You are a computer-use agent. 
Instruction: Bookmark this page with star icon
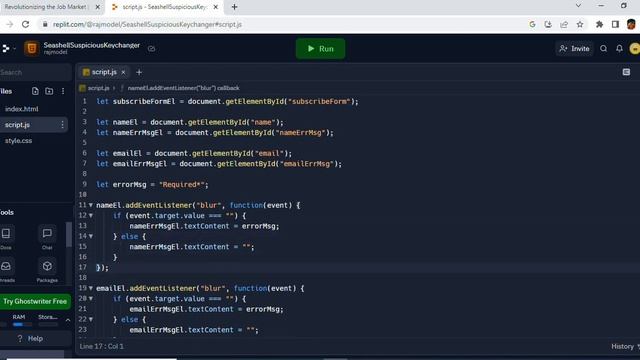point(580,24)
